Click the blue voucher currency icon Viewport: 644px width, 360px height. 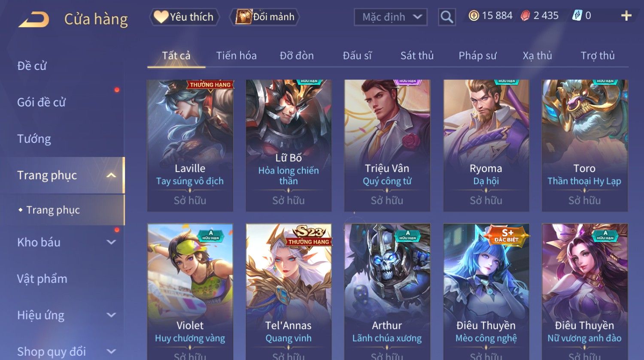[x=577, y=16]
